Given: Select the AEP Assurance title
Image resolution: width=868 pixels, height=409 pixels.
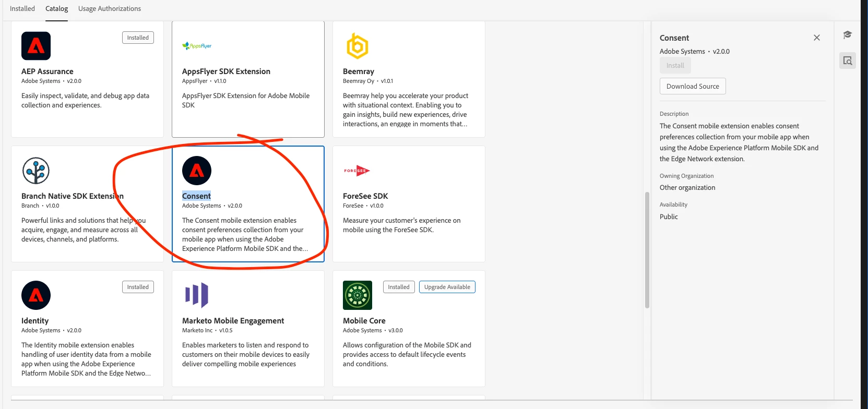Looking at the screenshot, I should (x=47, y=71).
